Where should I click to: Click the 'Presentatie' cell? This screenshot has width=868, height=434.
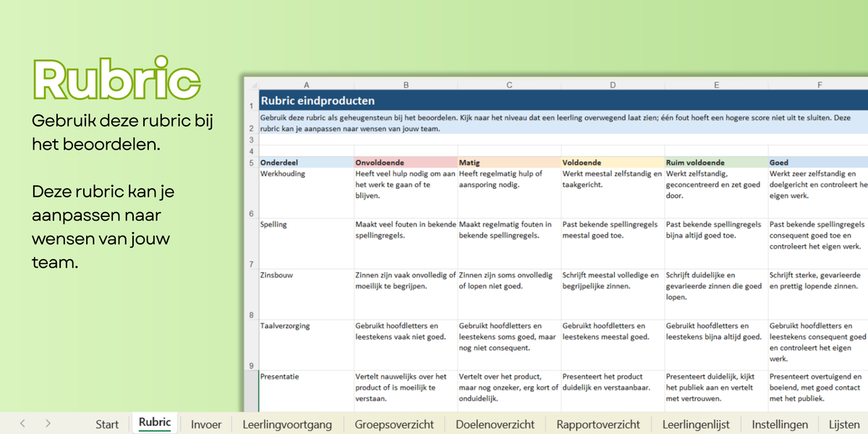click(306, 391)
